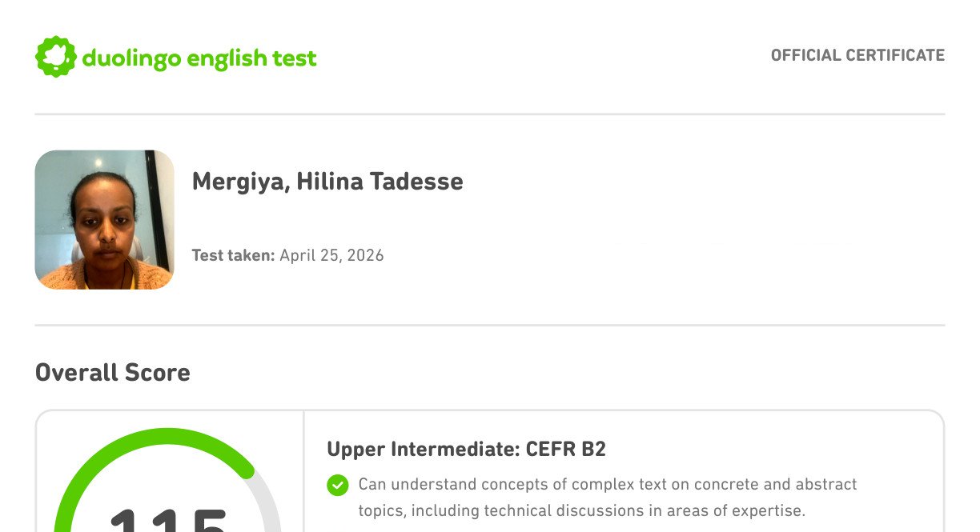Click the vertical divider inside the score card
This screenshot has height=532, width=980.
click(303, 472)
